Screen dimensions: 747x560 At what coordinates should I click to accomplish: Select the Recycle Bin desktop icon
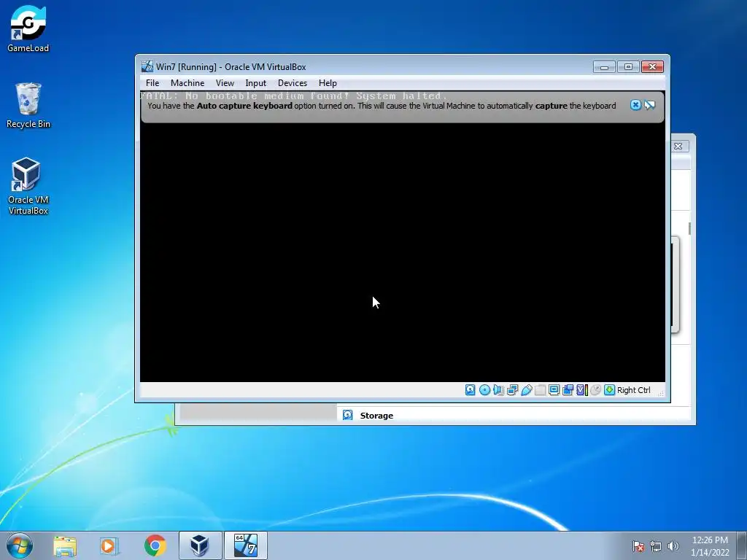28,106
